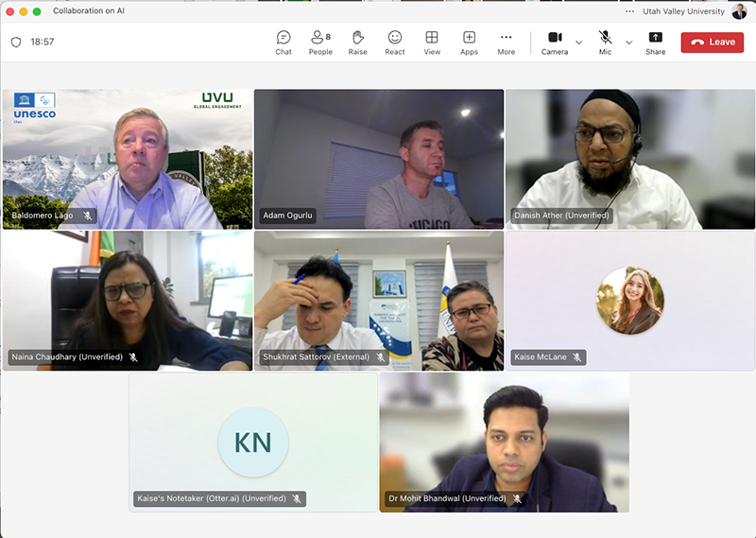Open the Chat panel

tap(283, 42)
